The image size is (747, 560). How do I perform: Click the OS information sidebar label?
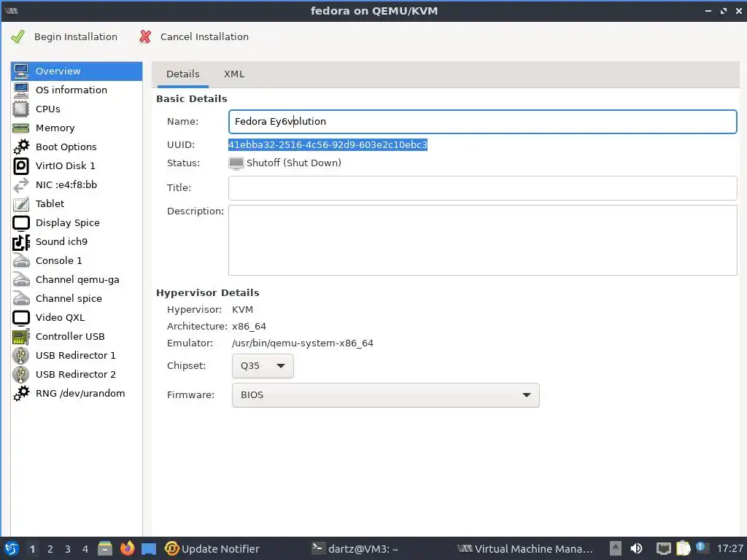pos(71,90)
